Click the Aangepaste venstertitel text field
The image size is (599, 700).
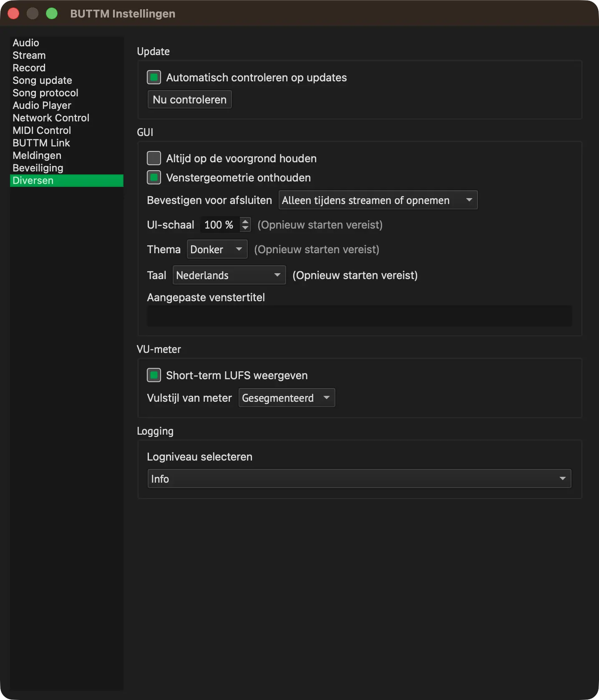point(359,316)
